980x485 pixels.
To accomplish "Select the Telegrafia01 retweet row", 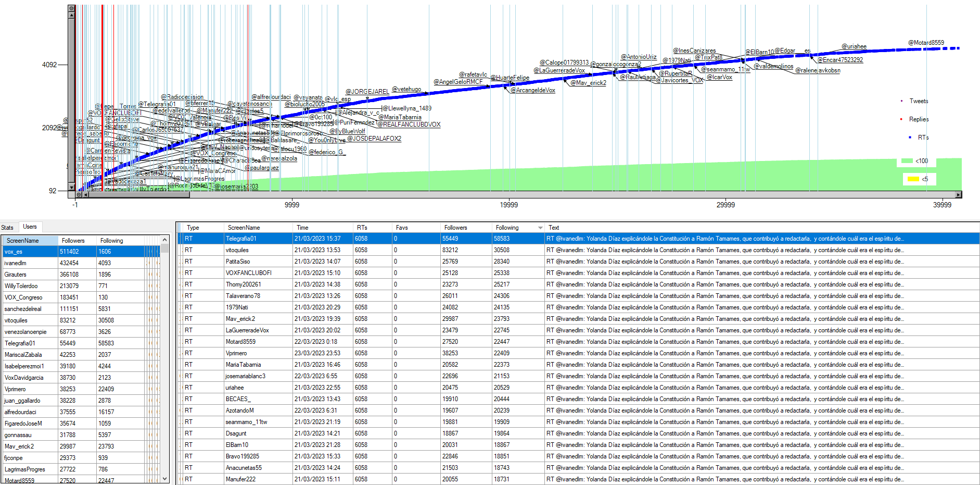I will click(x=579, y=239).
